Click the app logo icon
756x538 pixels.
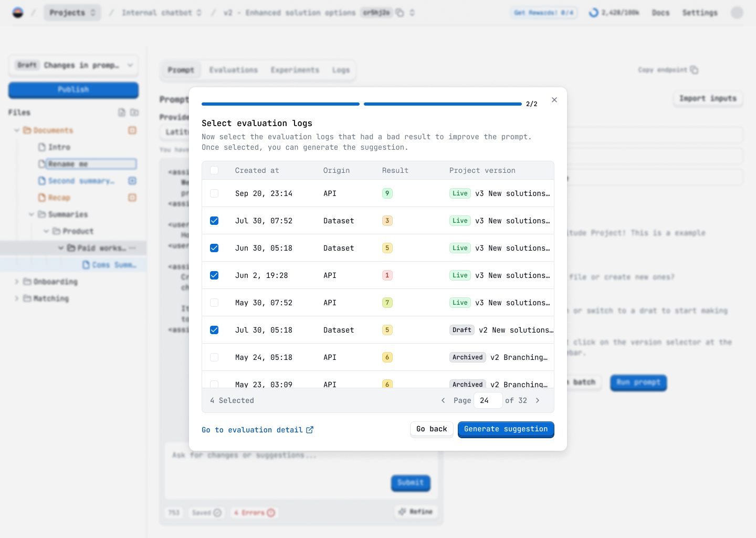[18, 13]
